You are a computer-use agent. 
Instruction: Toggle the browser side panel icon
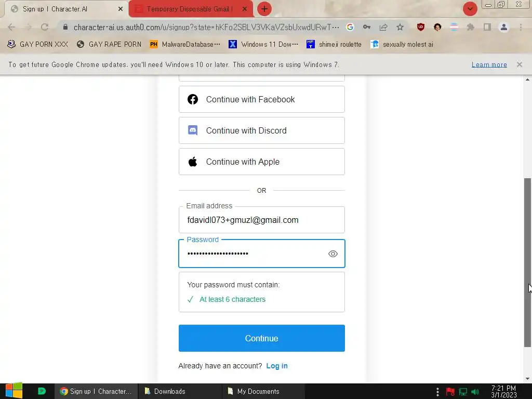tap(487, 27)
